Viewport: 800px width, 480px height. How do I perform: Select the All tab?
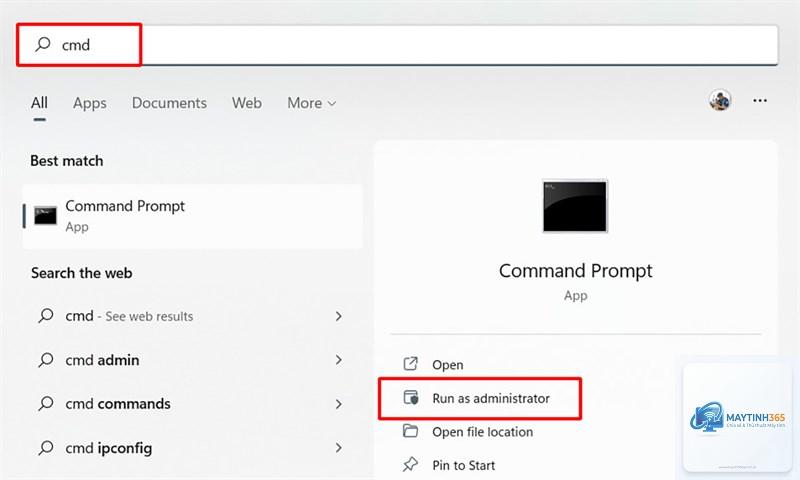(39, 103)
